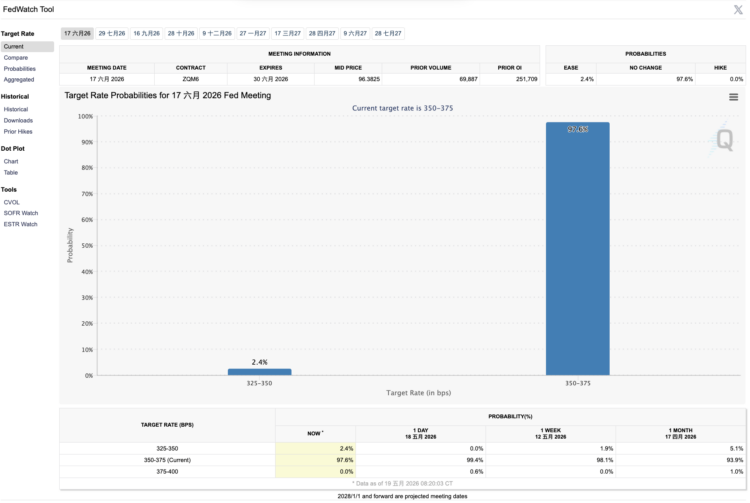This screenshot has width=750, height=503.
Task: Open the Prior Hikes link
Action: pyautogui.click(x=18, y=131)
